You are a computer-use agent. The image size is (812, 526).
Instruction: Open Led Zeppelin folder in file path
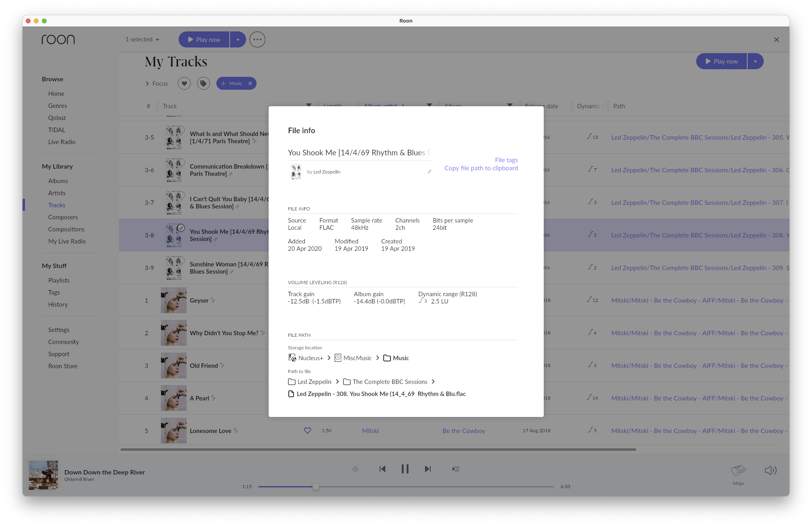click(x=310, y=382)
